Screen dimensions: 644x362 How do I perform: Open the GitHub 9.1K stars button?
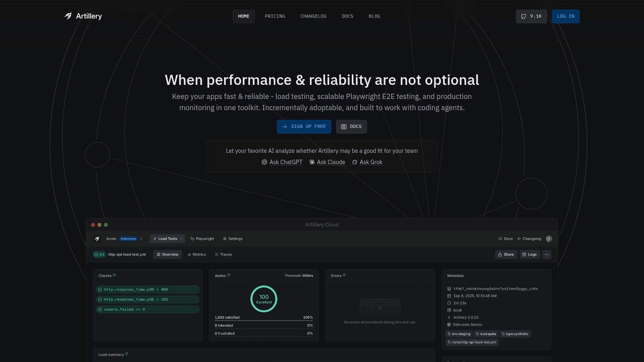531,16
